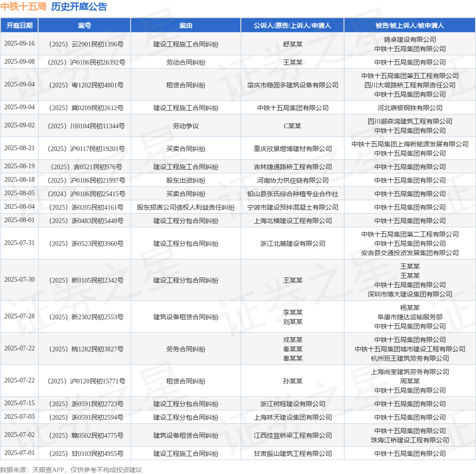Click defendant 安吉县交通投资发展集团有限公司
The height and width of the screenshot is (474, 476).
[x=410, y=253]
